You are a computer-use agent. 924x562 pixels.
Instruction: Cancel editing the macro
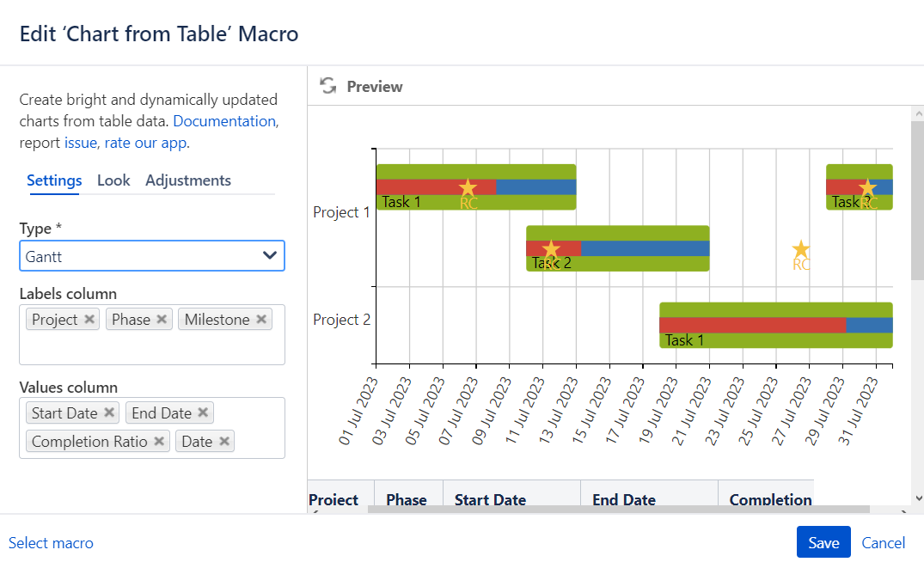883,542
